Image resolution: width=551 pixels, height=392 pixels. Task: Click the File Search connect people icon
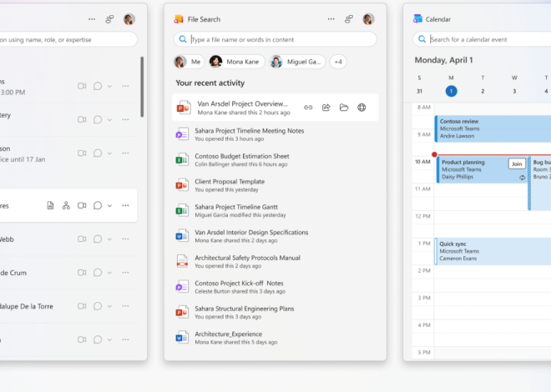(x=349, y=19)
